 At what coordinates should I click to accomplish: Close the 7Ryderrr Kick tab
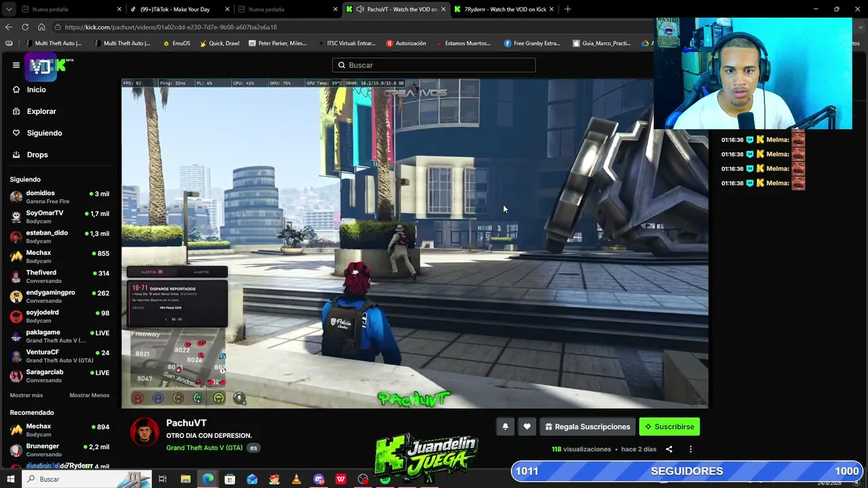pos(551,9)
